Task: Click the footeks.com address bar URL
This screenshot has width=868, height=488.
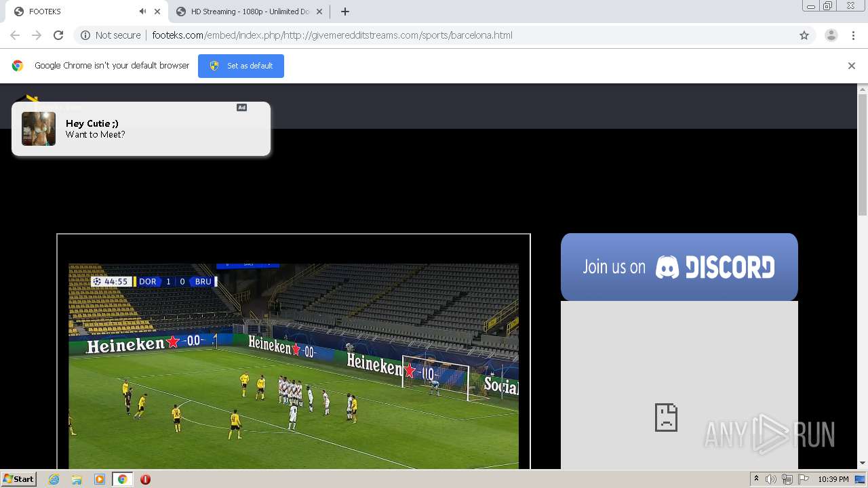Action: [x=332, y=35]
